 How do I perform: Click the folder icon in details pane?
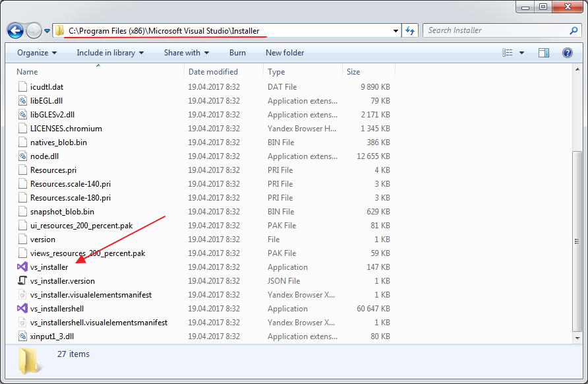(29, 361)
